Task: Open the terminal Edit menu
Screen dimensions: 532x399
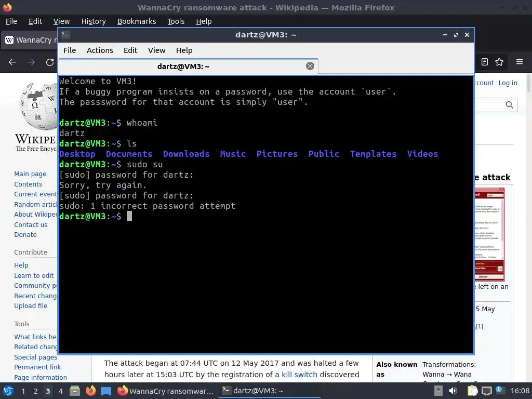Action: click(x=130, y=50)
